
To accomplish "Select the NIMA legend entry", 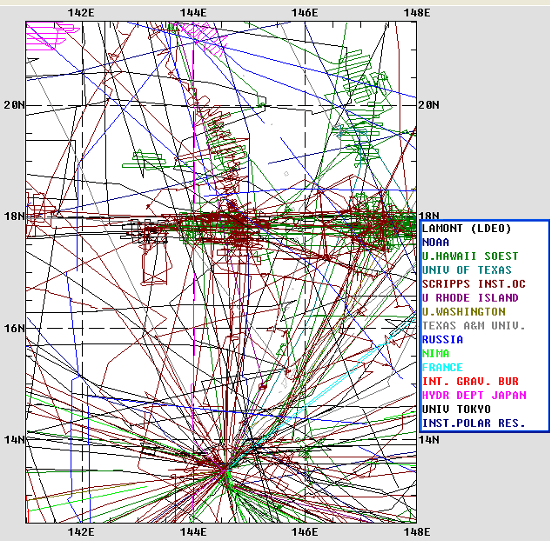I will click(x=436, y=354).
